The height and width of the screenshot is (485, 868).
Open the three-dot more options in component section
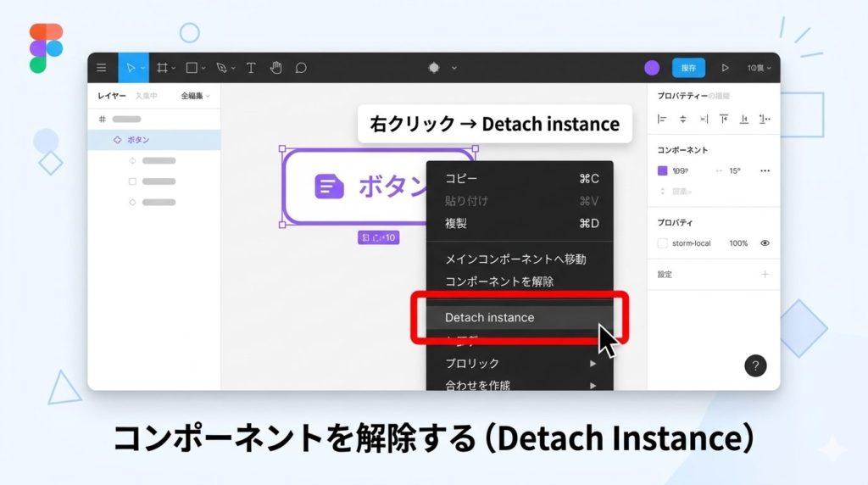point(765,170)
